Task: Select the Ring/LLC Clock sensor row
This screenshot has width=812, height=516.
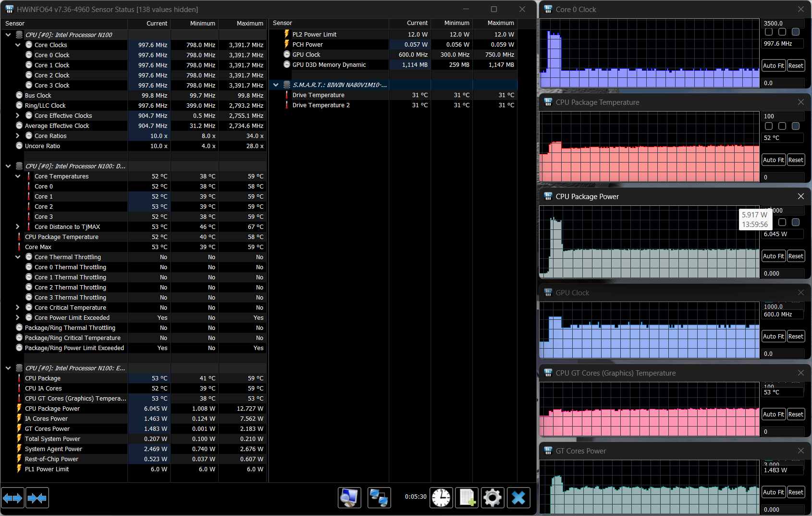Action: pyautogui.click(x=134, y=105)
